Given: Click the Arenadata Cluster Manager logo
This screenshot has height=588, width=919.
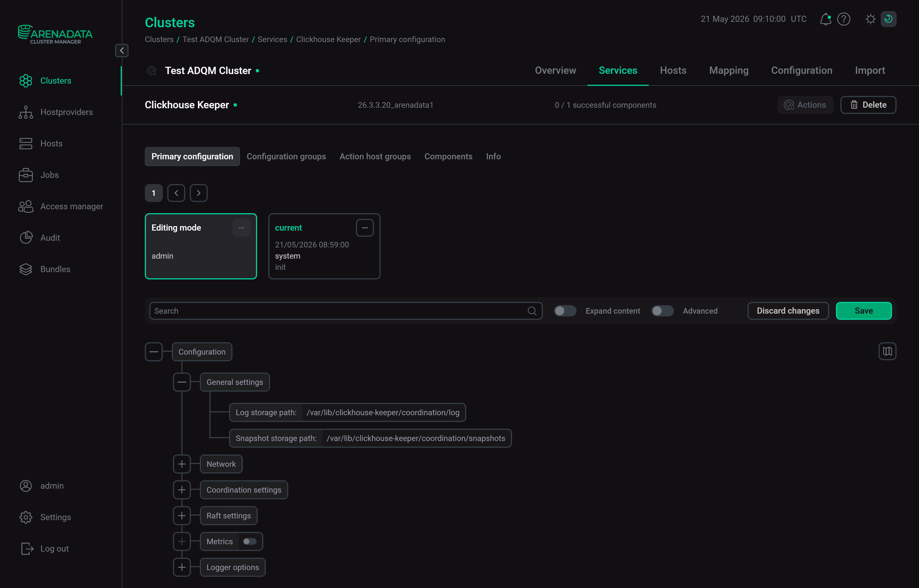Looking at the screenshot, I should [x=55, y=34].
